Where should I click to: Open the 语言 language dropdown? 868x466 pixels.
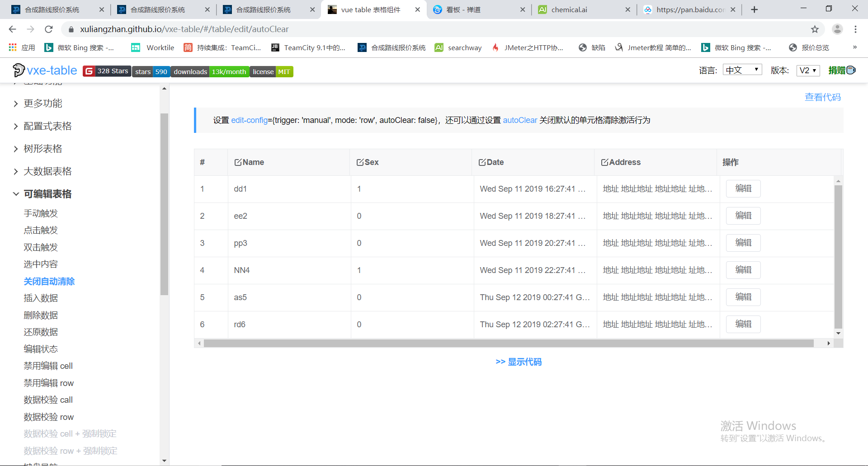coord(742,70)
